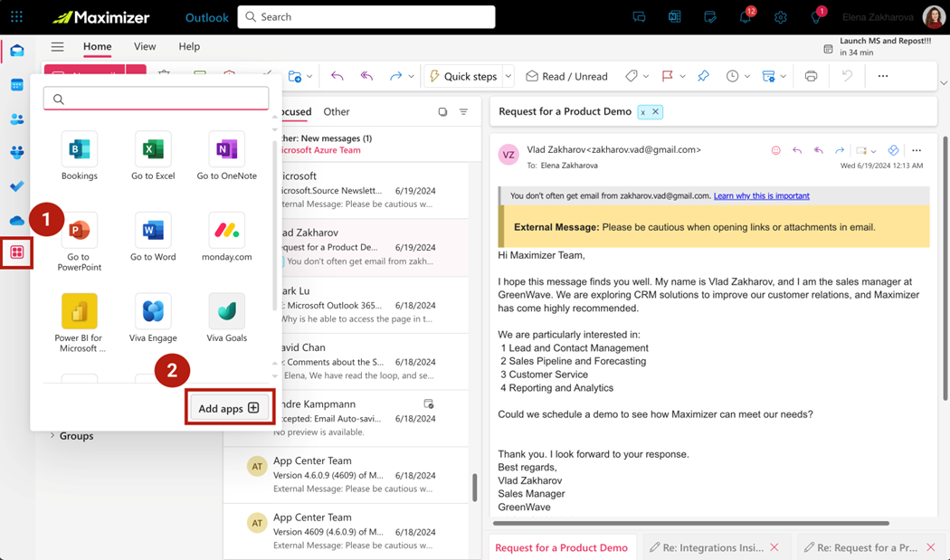Open the Help ribbon tab
This screenshot has width=950, height=560.
189,47
